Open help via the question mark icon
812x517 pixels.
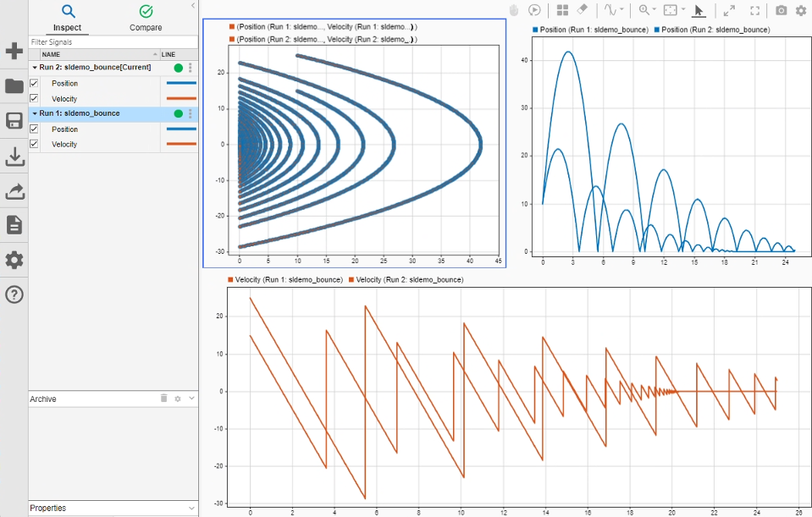[x=14, y=294]
